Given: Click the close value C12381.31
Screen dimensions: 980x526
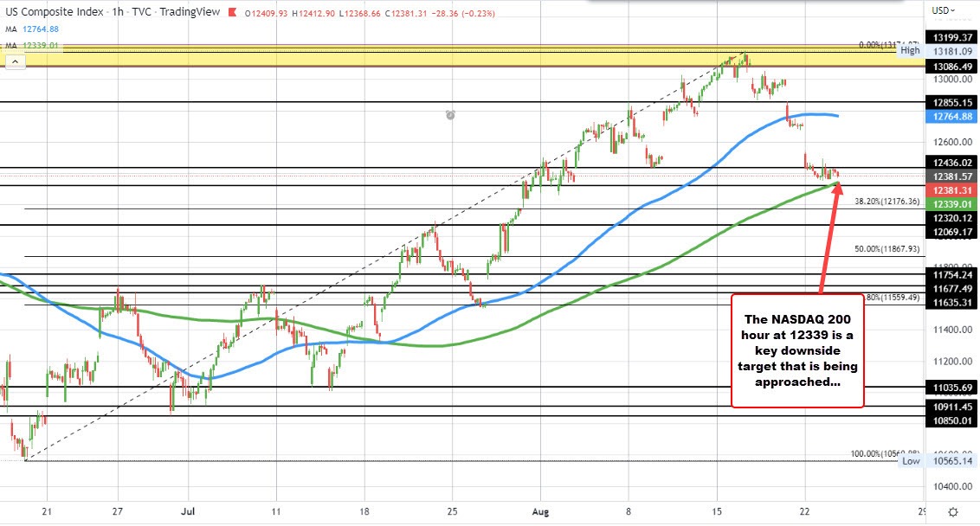Looking at the screenshot, I should click(x=406, y=13).
